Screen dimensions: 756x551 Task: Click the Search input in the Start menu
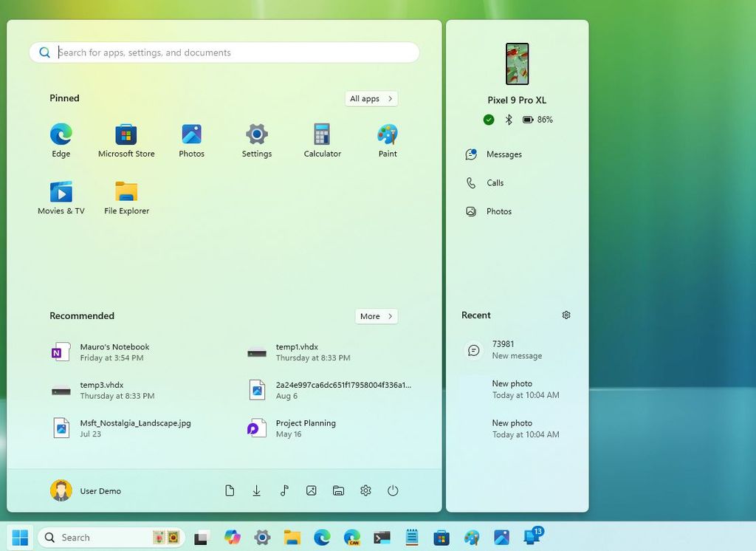pyautogui.click(x=224, y=52)
